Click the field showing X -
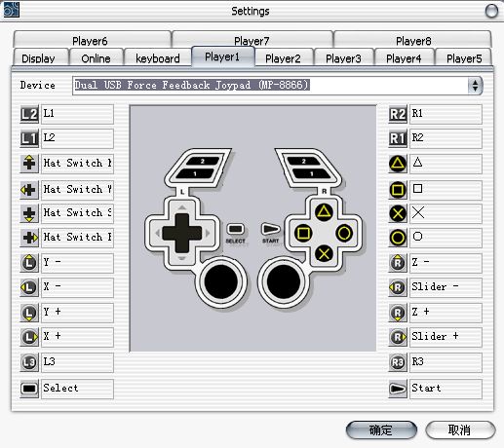This screenshot has width=504, height=448. pyautogui.click(x=77, y=287)
